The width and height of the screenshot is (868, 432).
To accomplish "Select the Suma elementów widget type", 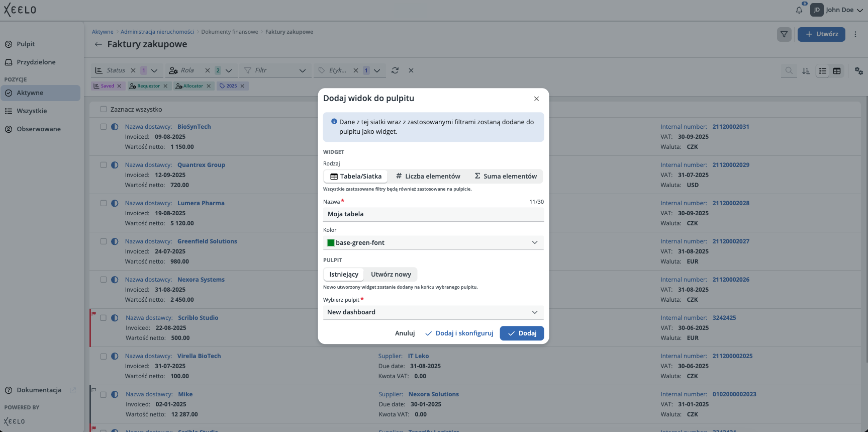I will pos(506,177).
